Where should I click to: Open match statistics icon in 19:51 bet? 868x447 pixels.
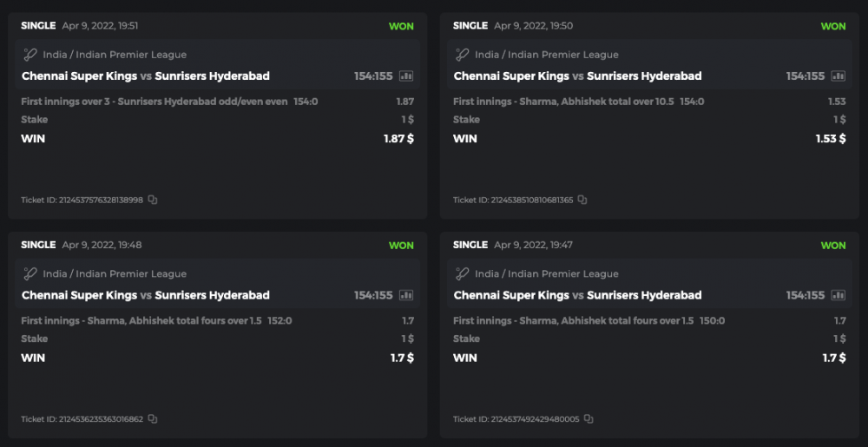pyautogui.click(x=406, y=76)
